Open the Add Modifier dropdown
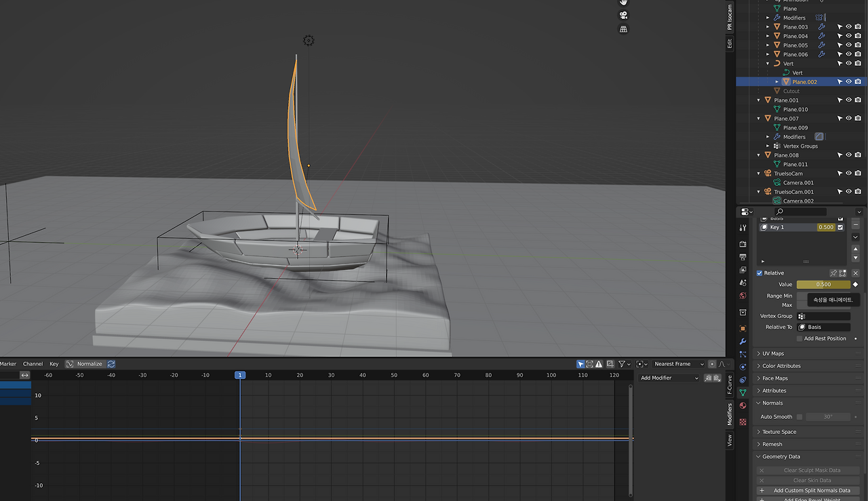The height and width of the screenshot is (501, 868). pos(669,378)
